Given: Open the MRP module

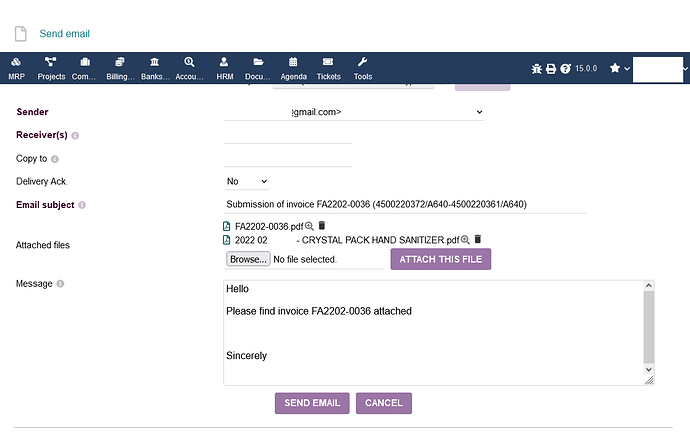Looking at the screenshot, I should pos(16,67).
